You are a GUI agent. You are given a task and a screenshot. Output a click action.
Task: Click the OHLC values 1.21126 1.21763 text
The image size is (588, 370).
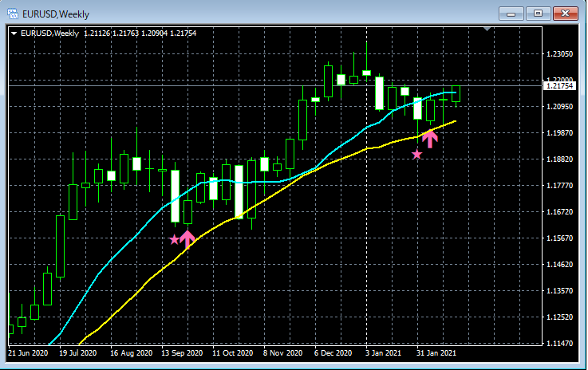pos(112,33)
